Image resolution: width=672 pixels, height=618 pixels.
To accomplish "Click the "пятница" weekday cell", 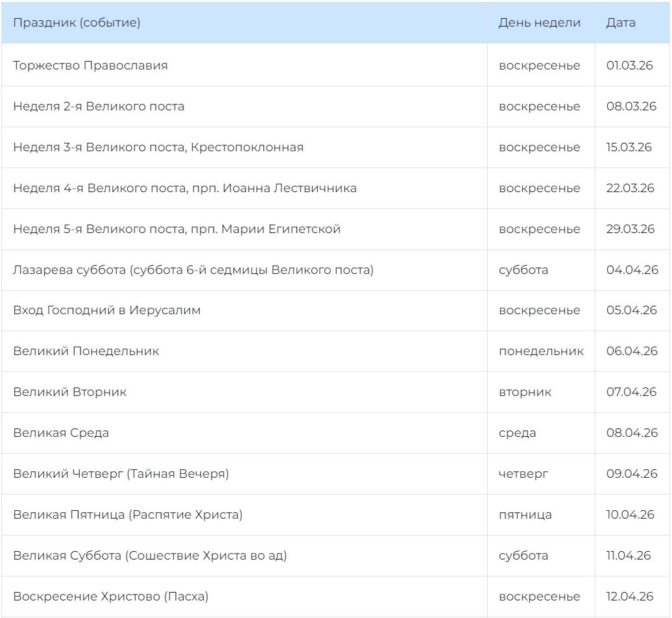I will tap(525, 515).
